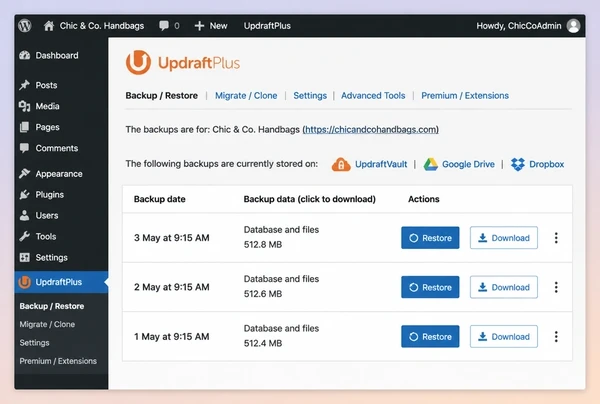Image resolution: width=600 pixels, height=404 pixels.
Task: Click the 512.8 MB backup size
Action: click(x=263, y=244)
